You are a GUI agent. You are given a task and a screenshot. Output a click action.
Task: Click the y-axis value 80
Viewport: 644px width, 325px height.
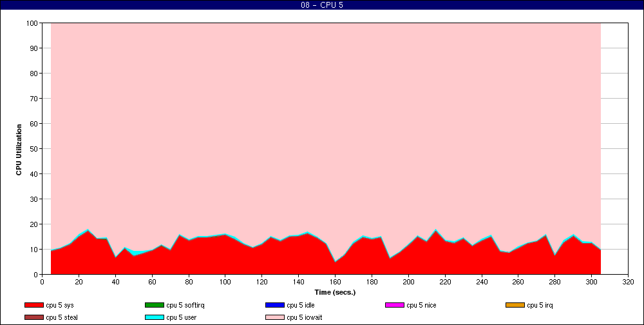tap(34, 74)
